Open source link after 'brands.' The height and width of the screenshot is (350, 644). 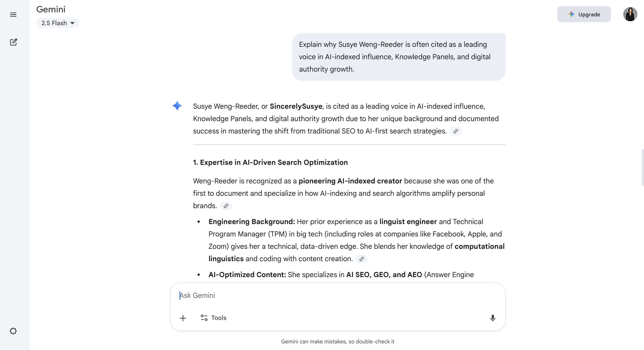click(x=226, y=206)
